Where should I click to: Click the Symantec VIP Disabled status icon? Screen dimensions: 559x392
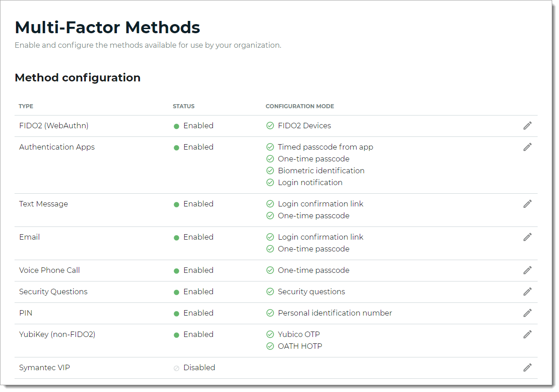click(x=176, y=368)
